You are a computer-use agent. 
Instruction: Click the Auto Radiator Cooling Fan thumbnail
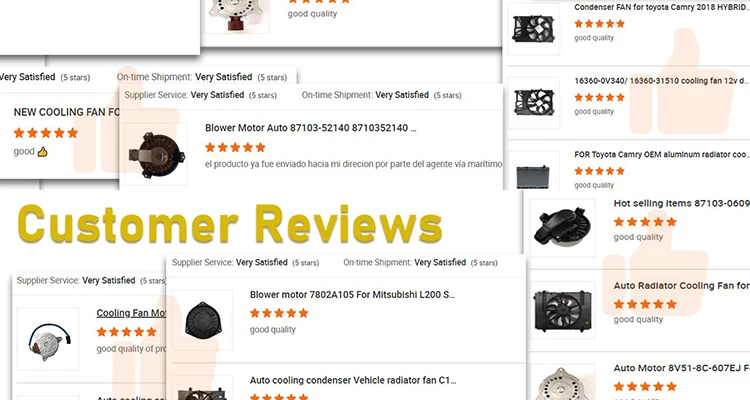coord(562,310)
